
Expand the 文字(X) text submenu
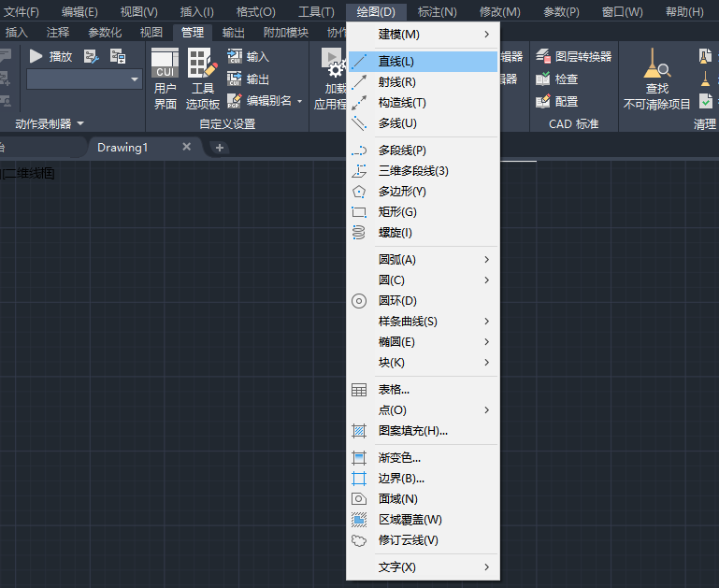[x=423, y=567]
